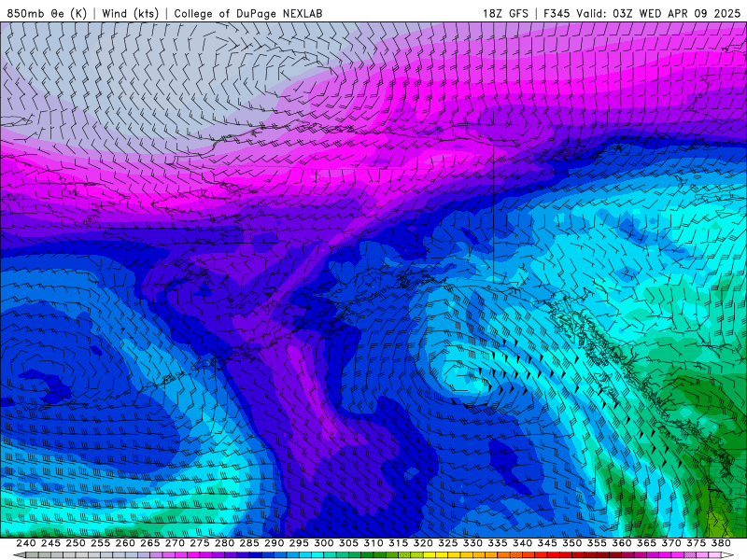Click 'College of DuPage NEXLAB' header text
The width and height of the screenshot is (747, 560).
248,13
